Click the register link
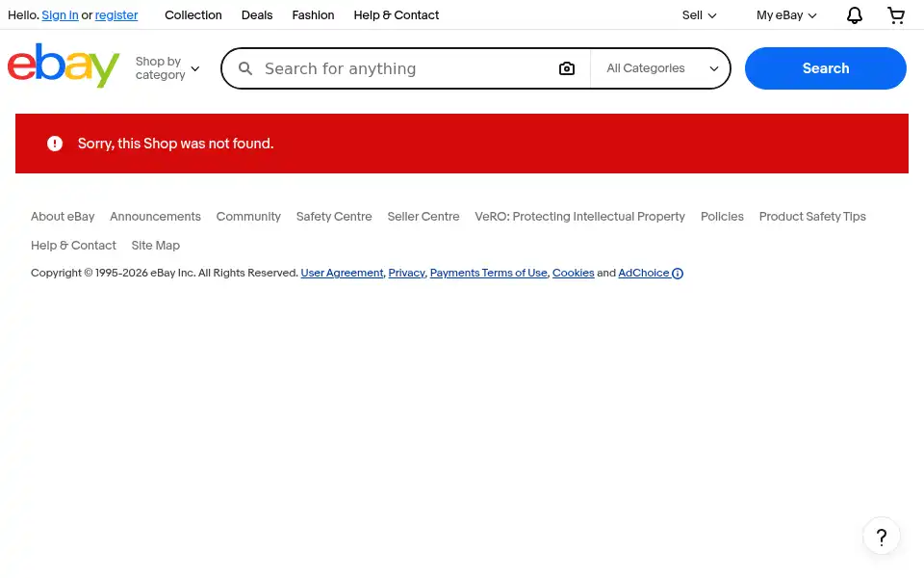 point(116,15)
